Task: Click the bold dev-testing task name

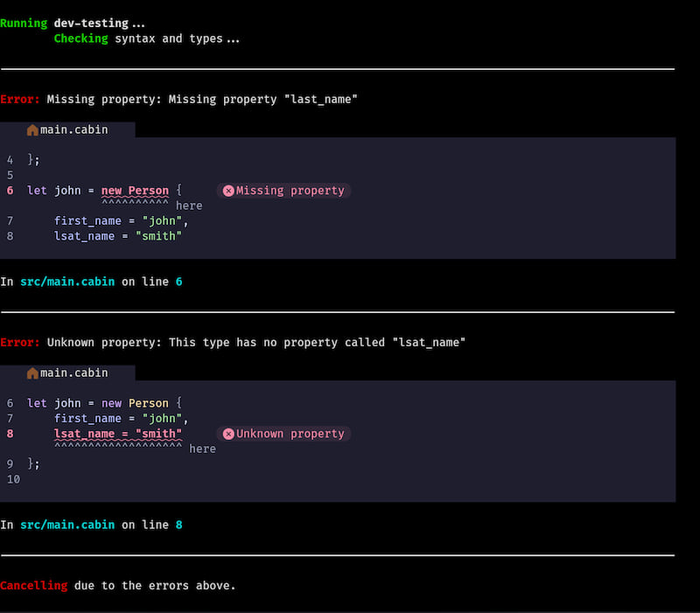Action: [91, 24]
